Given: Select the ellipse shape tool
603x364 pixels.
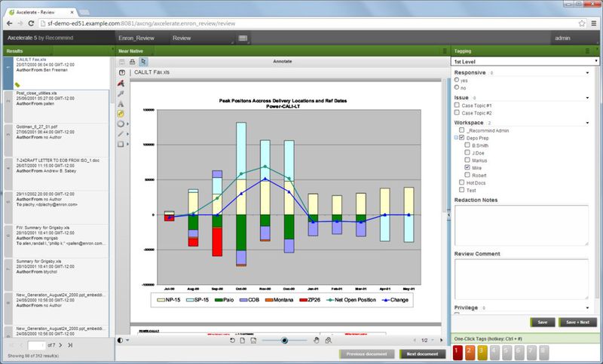Looking at the screenshot, I should click(x=121, y=124).
